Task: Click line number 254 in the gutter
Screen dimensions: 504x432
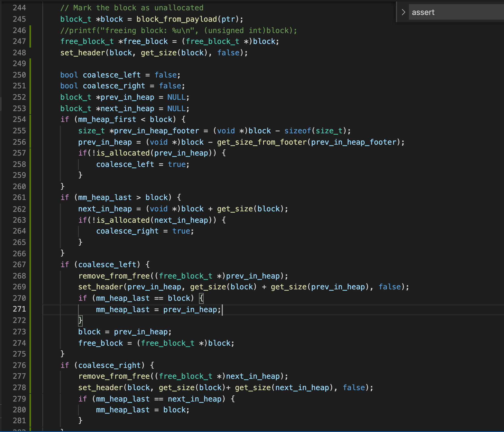Action: [x=19, y=119]
